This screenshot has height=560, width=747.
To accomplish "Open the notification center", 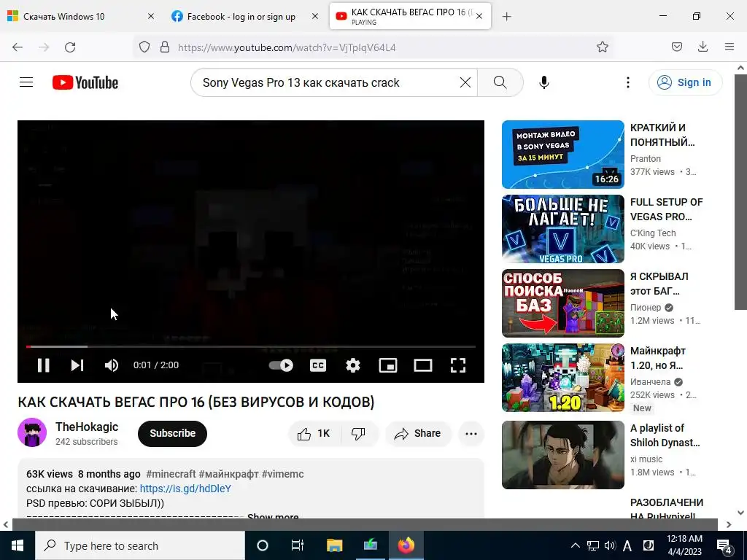I will click(724, 545).
